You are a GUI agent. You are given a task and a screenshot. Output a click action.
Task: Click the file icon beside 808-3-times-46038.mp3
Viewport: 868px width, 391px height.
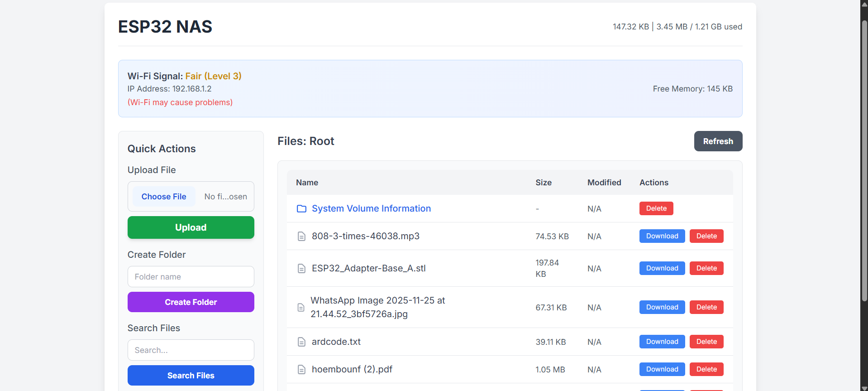[x=301, y=237]
